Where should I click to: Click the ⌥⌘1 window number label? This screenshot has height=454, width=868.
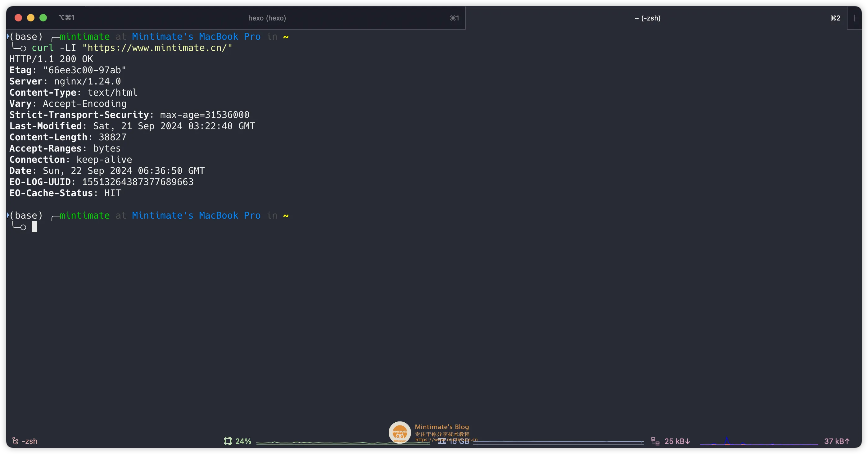[x=66, y=17]
